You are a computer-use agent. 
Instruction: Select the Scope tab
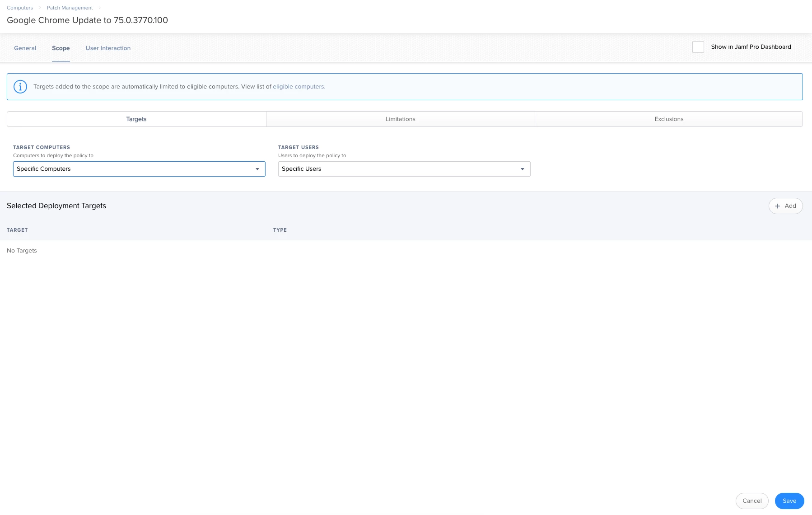(x=61, y=48)
